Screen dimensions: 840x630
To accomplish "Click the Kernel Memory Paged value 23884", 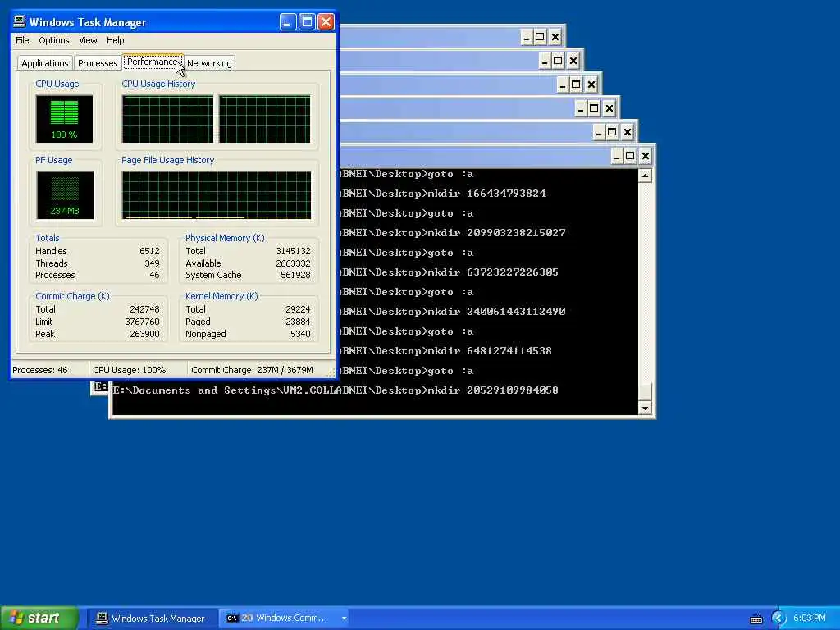I will point(298,322).
